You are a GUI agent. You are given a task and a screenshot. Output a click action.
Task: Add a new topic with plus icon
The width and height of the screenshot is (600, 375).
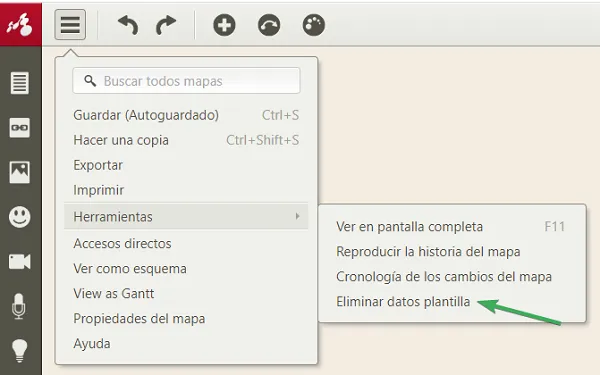[x=224, y=25]
